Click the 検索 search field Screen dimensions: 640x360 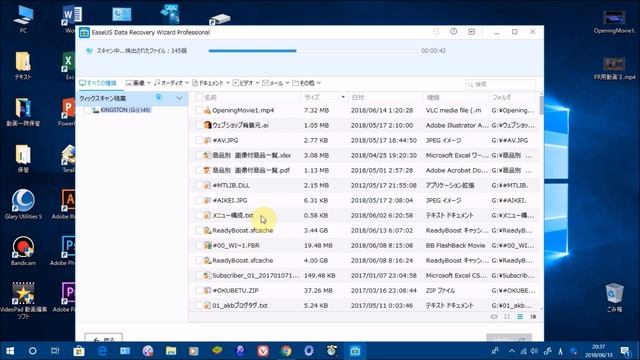click(500, 84)
